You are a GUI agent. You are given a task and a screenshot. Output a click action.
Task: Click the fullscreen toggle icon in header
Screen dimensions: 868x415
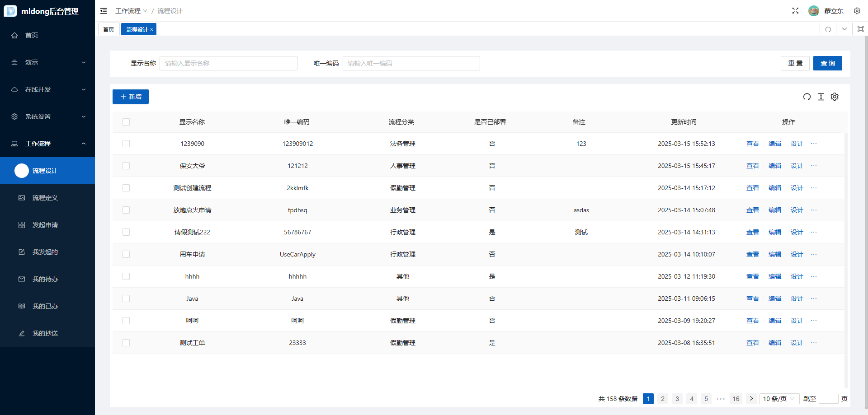pos(795,11)
